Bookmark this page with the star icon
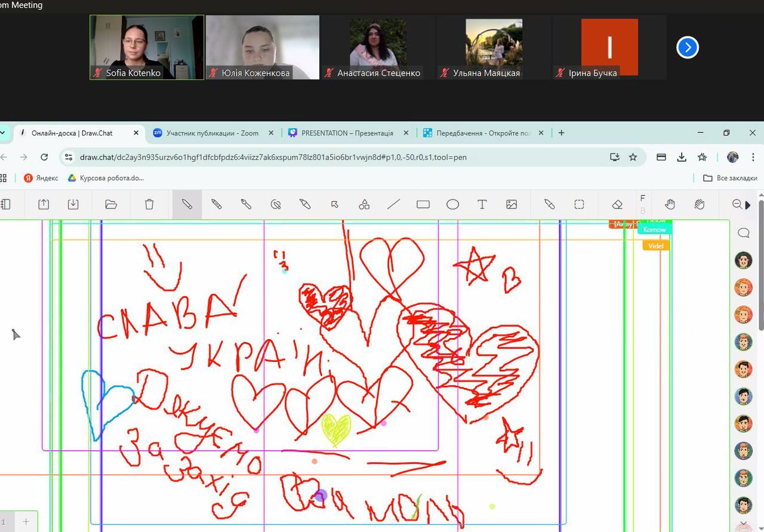The height and width of the screenshot is (532, 764). [x=633, y=157]
